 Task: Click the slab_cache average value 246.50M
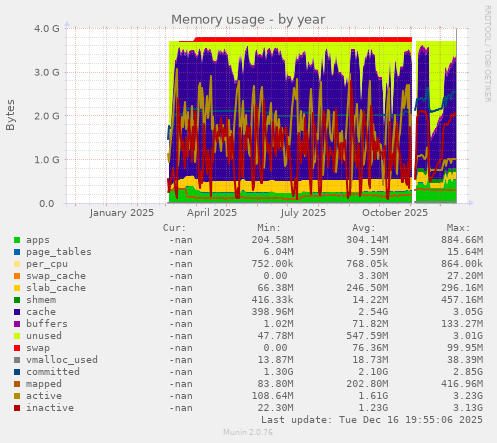[367, 288]
